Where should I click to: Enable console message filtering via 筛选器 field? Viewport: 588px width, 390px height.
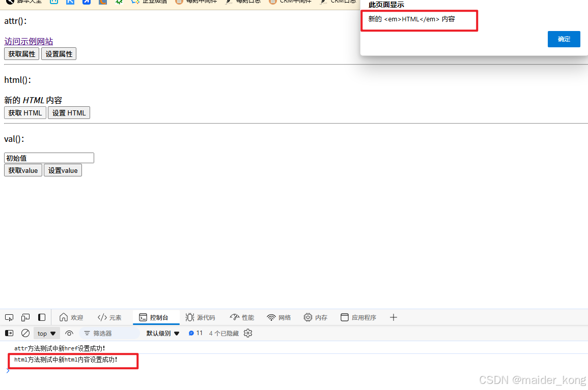click(109, 333)
